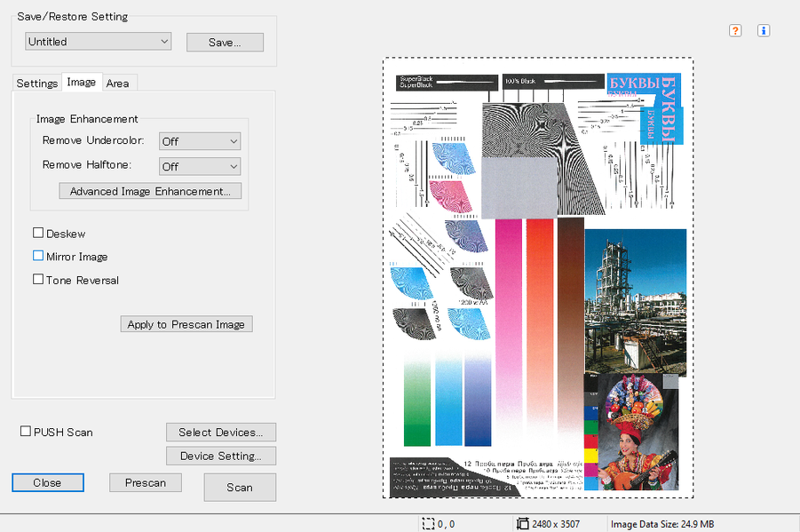Click the Save... button

coord(225,43)
